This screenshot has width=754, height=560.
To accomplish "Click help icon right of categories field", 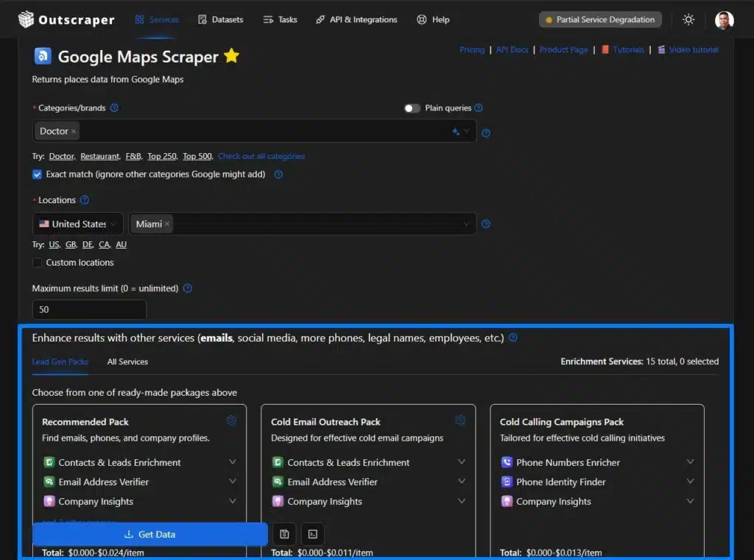I will point(486,132).
